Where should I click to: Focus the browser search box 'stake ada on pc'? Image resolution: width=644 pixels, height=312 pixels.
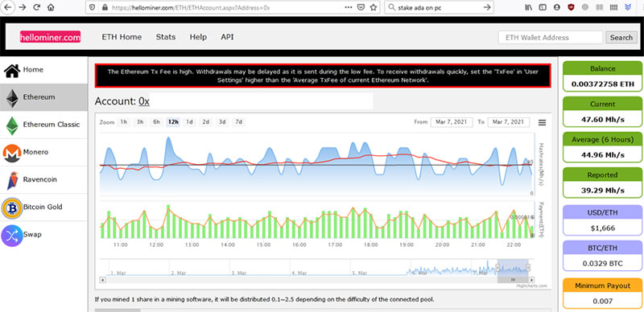click(438, 7)
